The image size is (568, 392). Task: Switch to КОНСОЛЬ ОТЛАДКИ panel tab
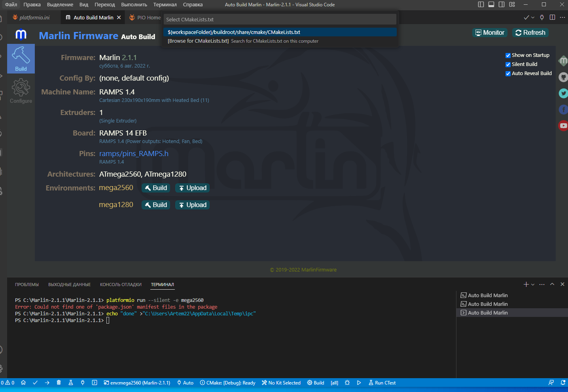(x=121, y=285)
